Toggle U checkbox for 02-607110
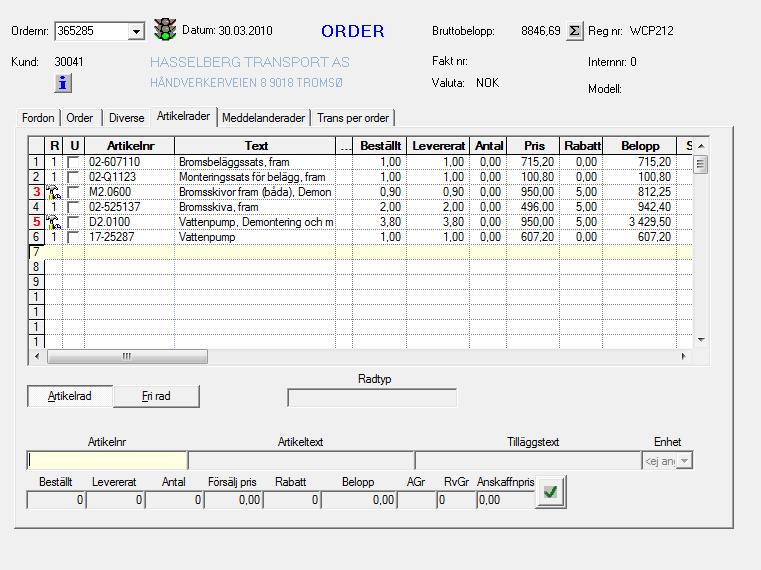 coord(73,162)
